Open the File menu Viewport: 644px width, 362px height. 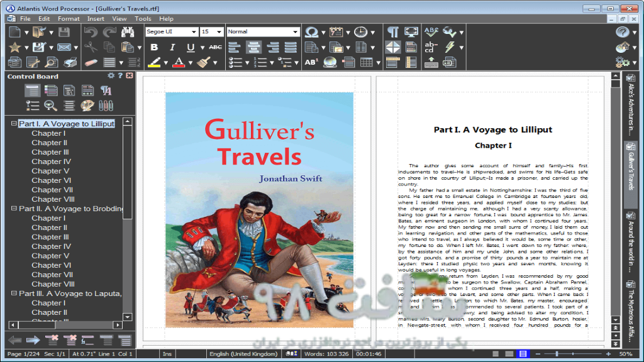tap(25, 18)
